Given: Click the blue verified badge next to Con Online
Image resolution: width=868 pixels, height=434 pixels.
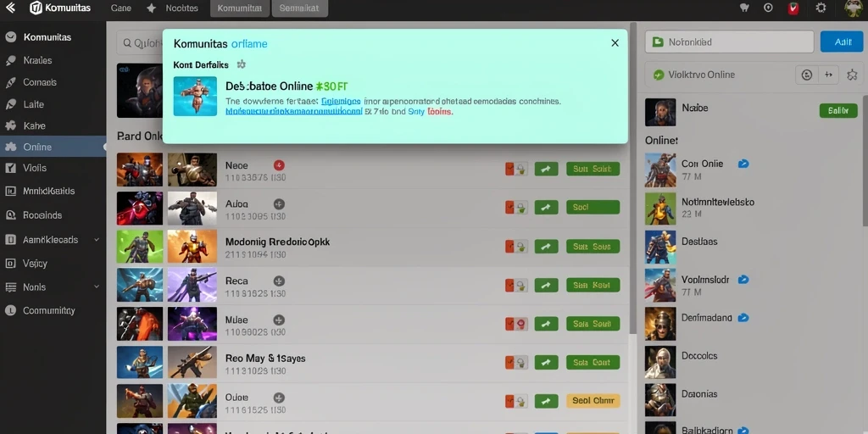Looking at the screenshot, I should point(743,164).
